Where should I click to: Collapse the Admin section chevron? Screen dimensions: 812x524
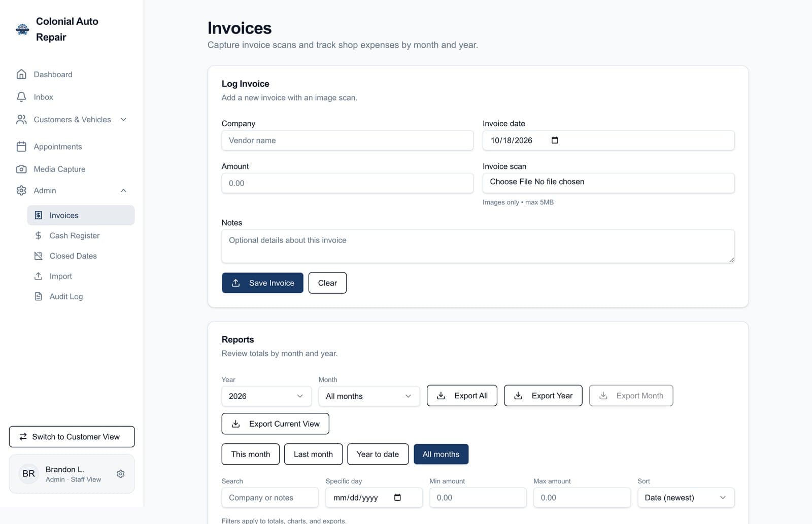123,191
